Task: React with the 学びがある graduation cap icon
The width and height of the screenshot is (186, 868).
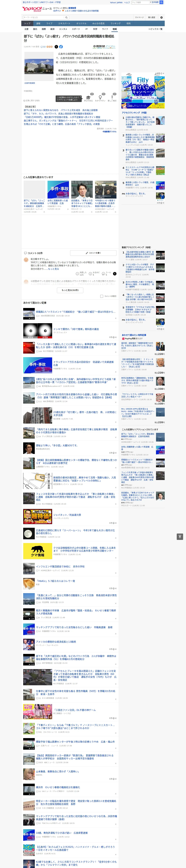Action: (x=89, y=97)
